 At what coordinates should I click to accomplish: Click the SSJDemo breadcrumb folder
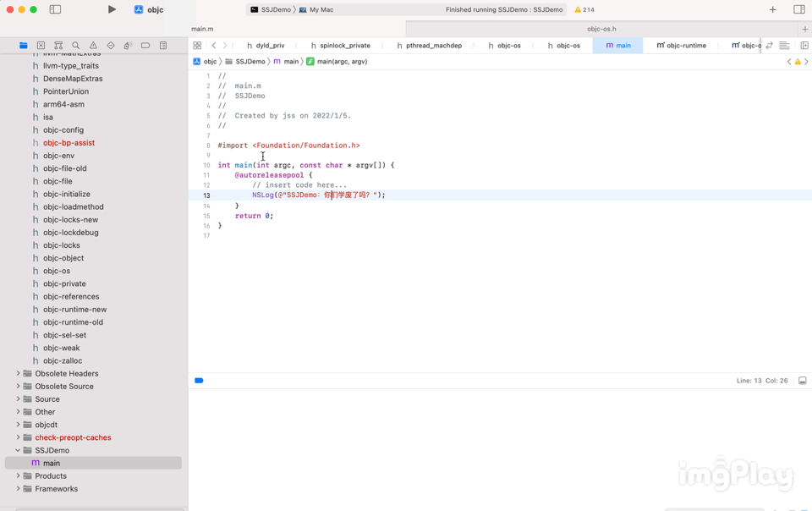click(x=245, y=61)
